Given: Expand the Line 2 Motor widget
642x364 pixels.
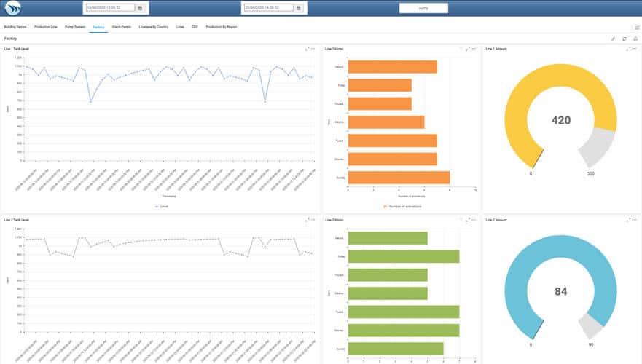Looking at the screenshot, I should (x=467, y=219).
